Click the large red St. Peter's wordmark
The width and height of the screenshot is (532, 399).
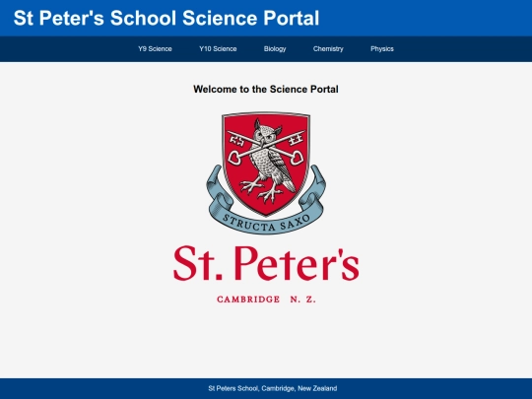tap(266, 263)
